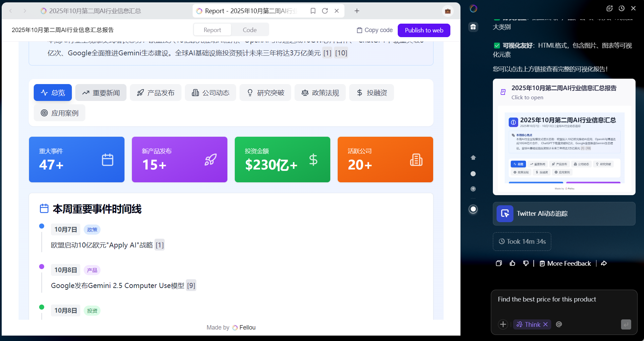Copy the response using copy icon

499,263
